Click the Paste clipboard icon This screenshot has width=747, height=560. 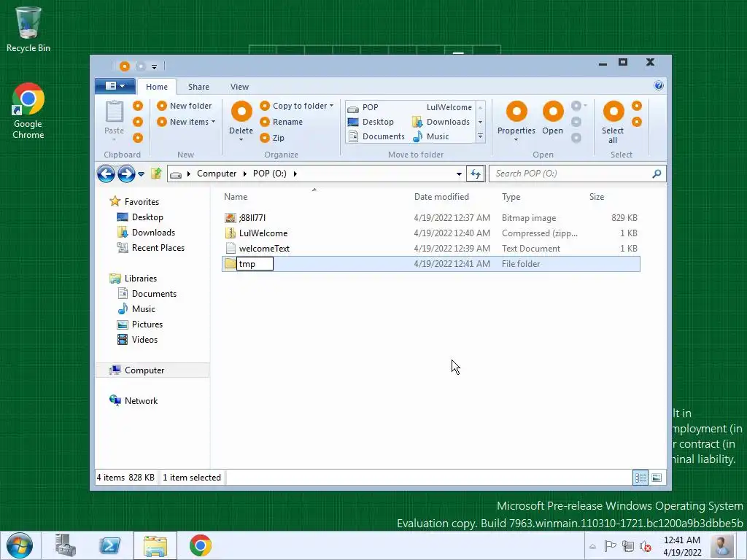[115, 112]
